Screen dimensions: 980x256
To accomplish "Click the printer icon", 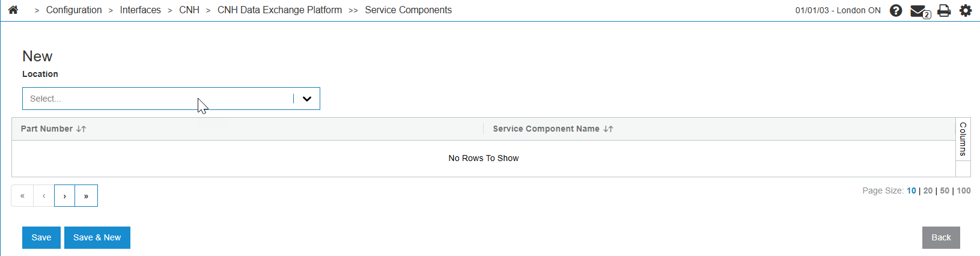I will [x=944, y=10].
